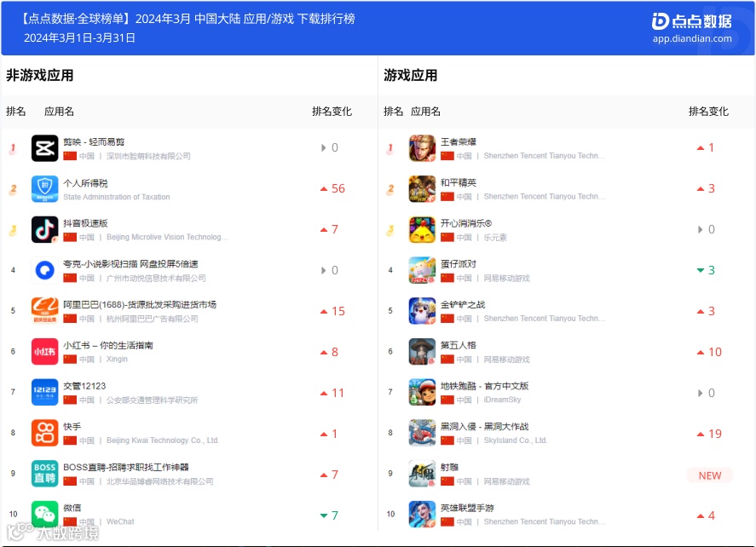This screenshot has height=547, width=756.
Task: Click the up 10 change for 第五人格
Action: coord(709,352)
